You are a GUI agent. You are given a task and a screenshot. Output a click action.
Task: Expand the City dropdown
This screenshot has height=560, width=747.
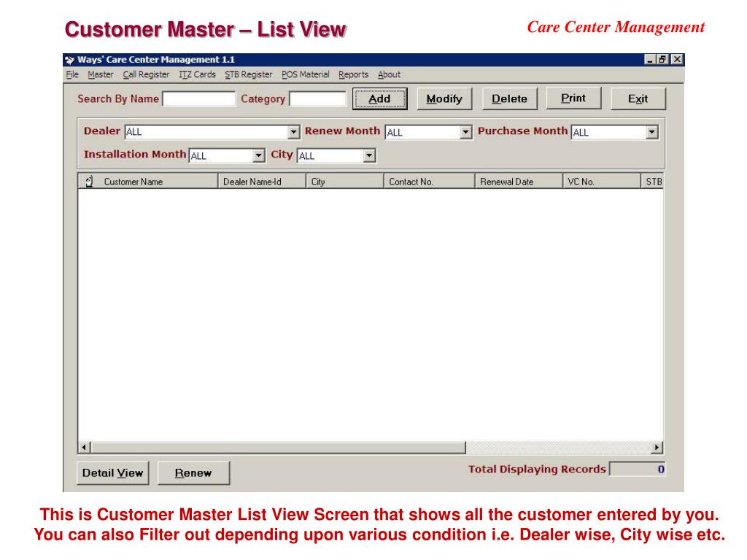coord(369,155)
